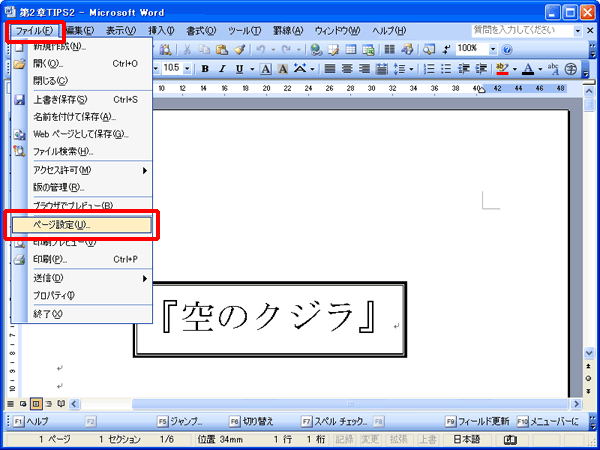Click the Redo arrow icon
Screen dimensions: 600x450
click(x=286, y=49)
